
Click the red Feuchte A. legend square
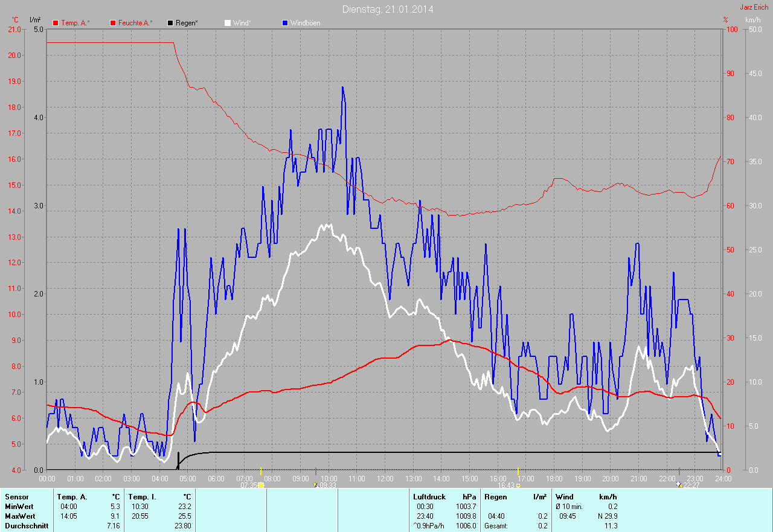pos(113,23)
